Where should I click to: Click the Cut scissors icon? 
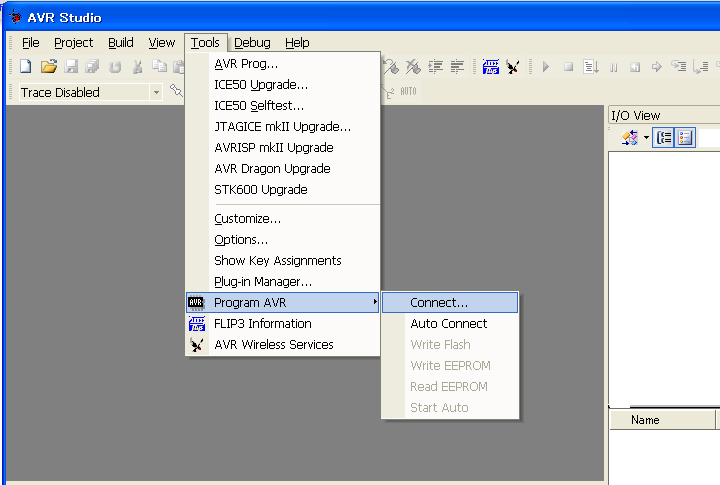coord(137,67)
